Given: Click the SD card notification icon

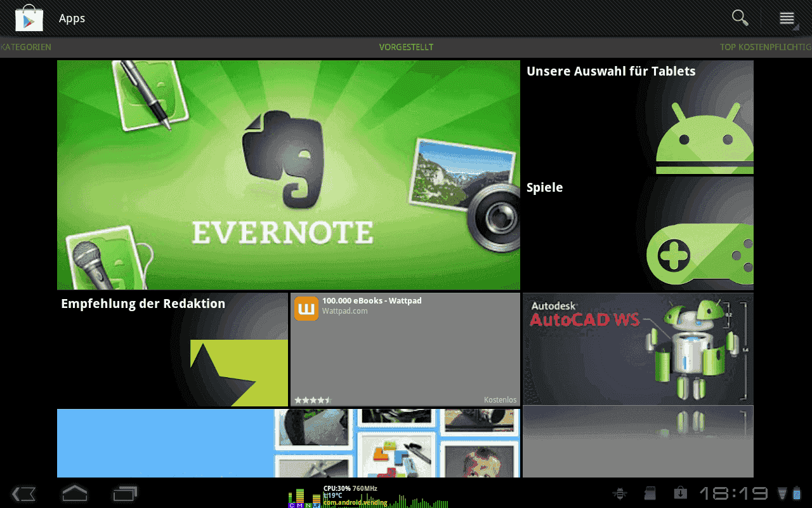Looking at the screenshot, I should [x=649, y=493].
